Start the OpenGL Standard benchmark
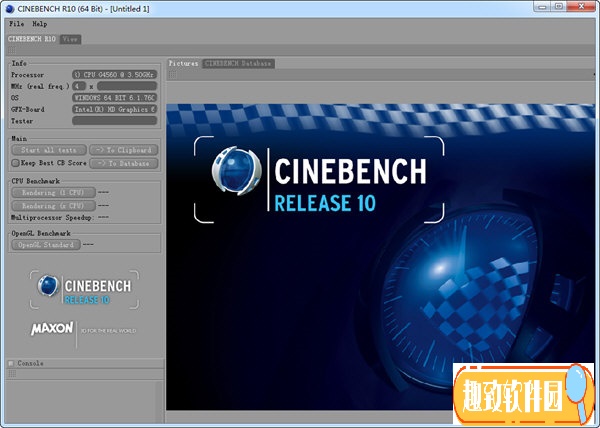The height and width of the screenshot is (428, 600). coord(46,244)
